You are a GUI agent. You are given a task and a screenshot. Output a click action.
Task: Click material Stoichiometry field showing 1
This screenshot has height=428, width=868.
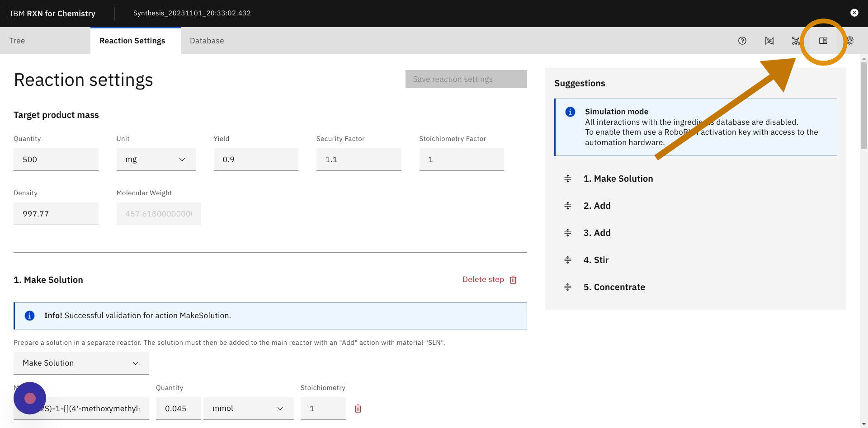coord(323,409)
